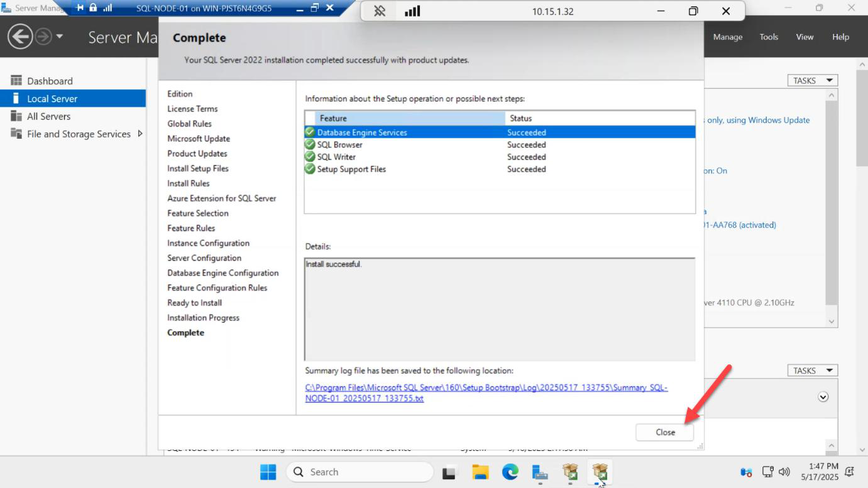Click the Feature column header
Viewport: 868px width, 488px height.
(x=410, y=118)
